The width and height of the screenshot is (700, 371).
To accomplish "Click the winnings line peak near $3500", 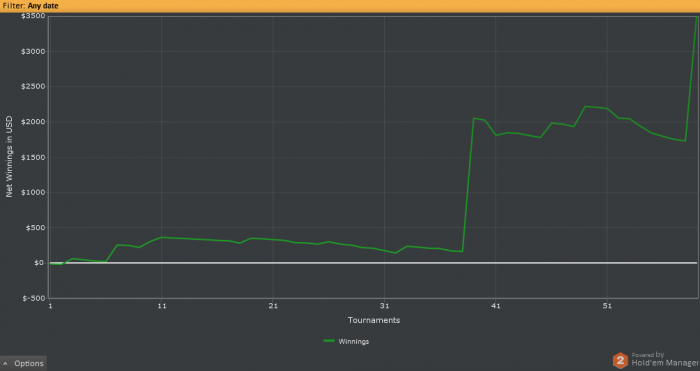I will pos(696,17).
